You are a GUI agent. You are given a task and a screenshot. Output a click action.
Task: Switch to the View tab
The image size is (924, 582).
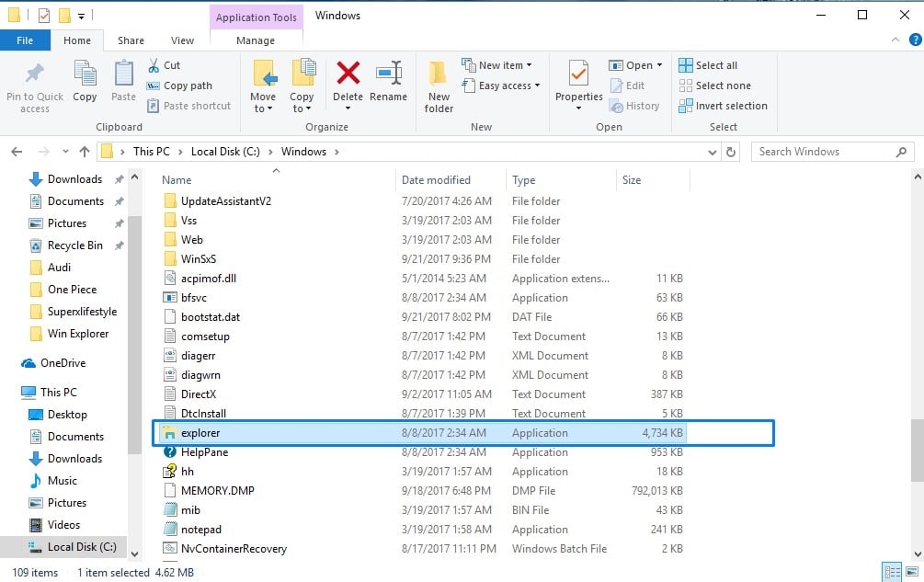point(182,40)
